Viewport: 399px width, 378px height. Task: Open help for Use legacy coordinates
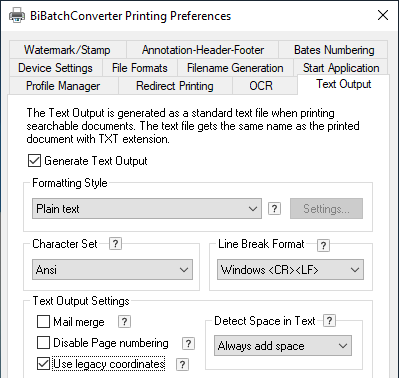(182, 364)
